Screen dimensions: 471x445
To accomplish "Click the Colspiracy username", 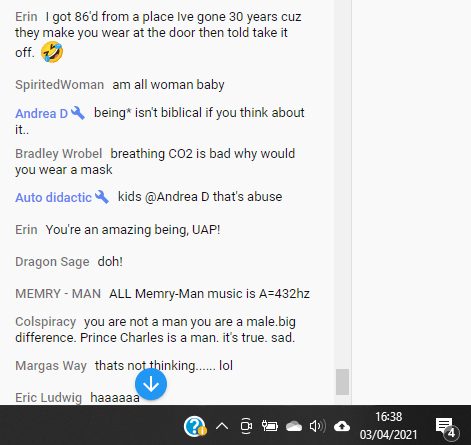I will 46,322.
